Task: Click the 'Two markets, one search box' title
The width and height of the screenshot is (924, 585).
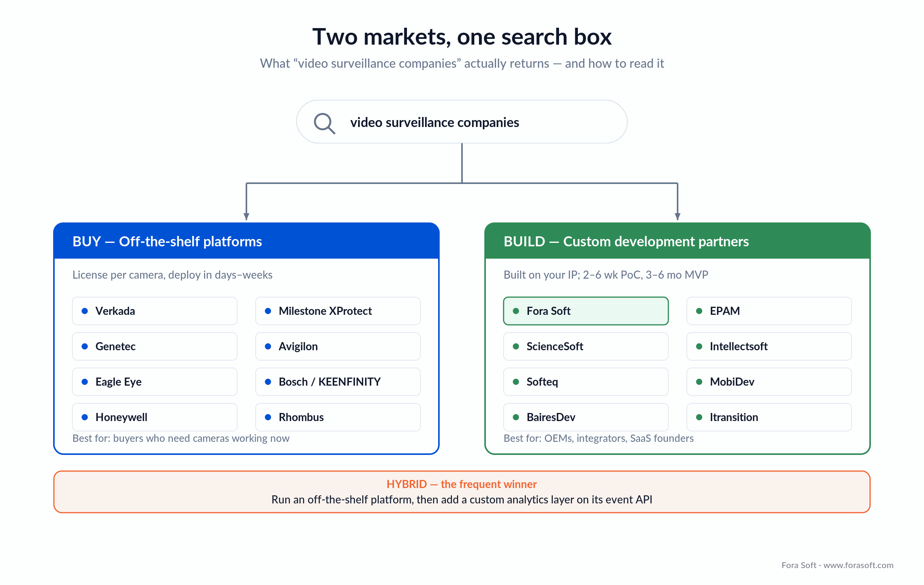Action: tap(462, 37)
